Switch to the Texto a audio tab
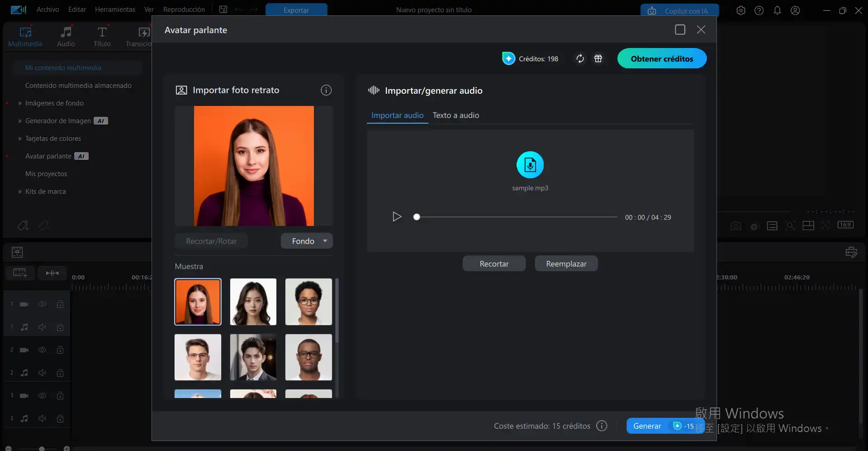 [455, 115]
